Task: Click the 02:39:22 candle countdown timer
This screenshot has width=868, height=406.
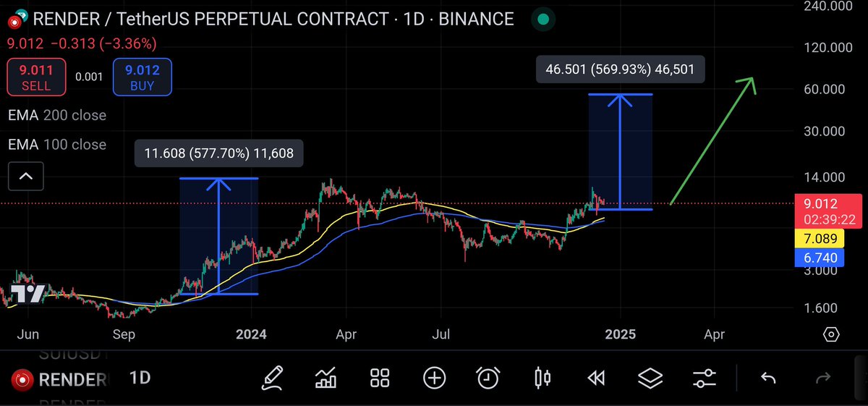Action: [830, 219]
